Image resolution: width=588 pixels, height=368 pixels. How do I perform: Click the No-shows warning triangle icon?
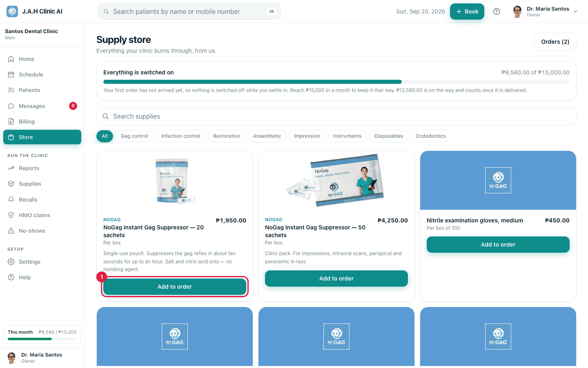(11, 231)
